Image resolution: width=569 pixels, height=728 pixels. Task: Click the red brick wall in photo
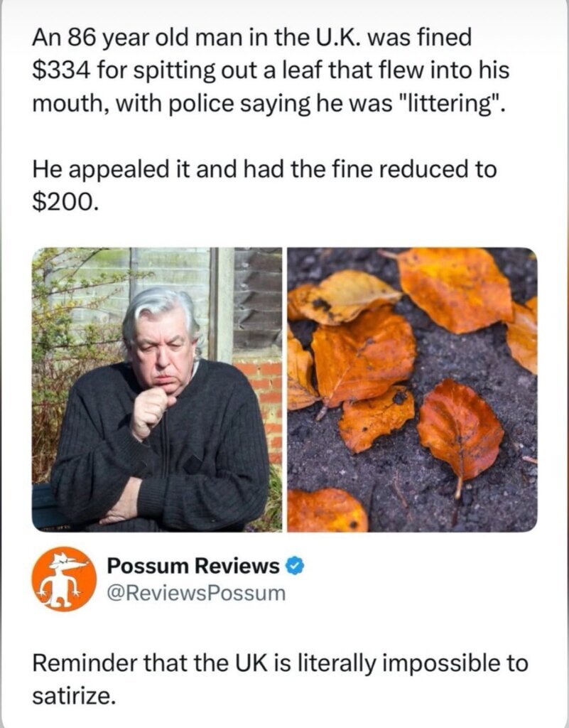pos(264,402)
